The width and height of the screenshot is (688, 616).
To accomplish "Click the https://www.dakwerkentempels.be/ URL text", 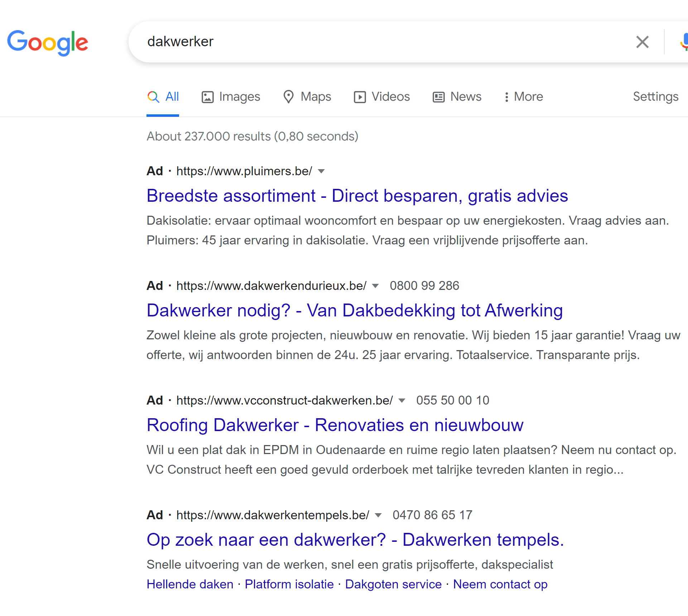I will tap(273, 515).
